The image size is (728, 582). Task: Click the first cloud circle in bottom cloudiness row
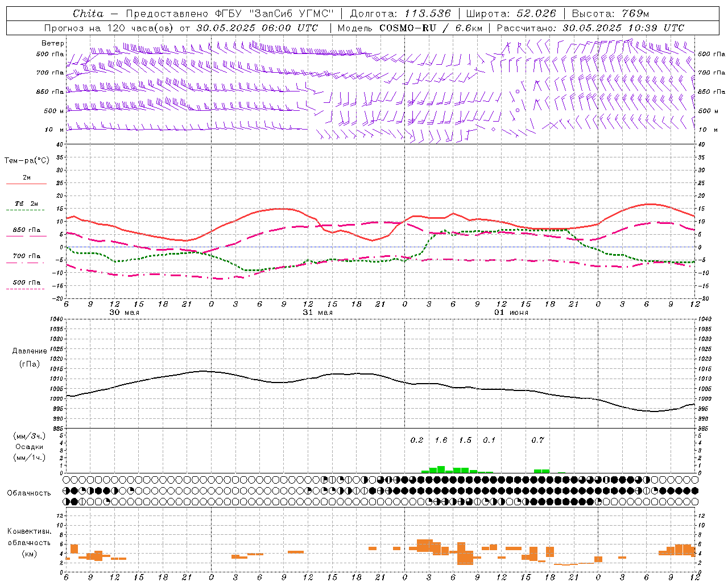(x=67, y=501)
